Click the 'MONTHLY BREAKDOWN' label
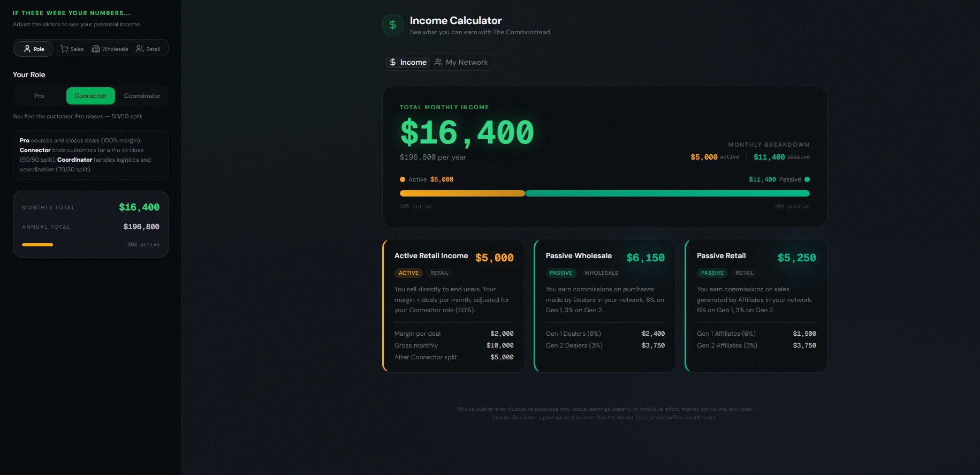Viewport: 980px width, 475px height. 769,145
